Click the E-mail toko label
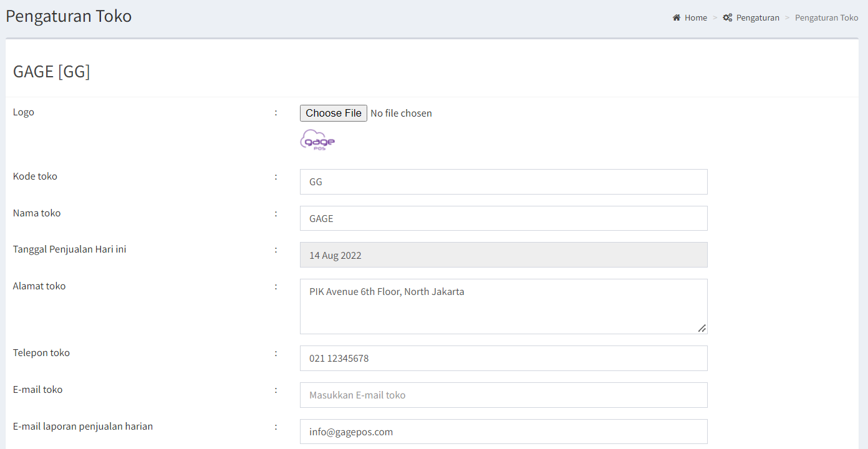Viewport: 868px width, 449px height. tap(38, 390)
